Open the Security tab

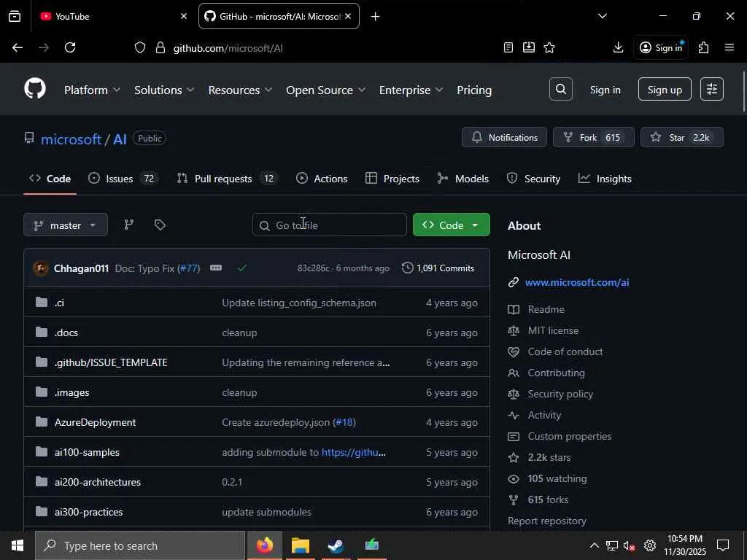533,179
